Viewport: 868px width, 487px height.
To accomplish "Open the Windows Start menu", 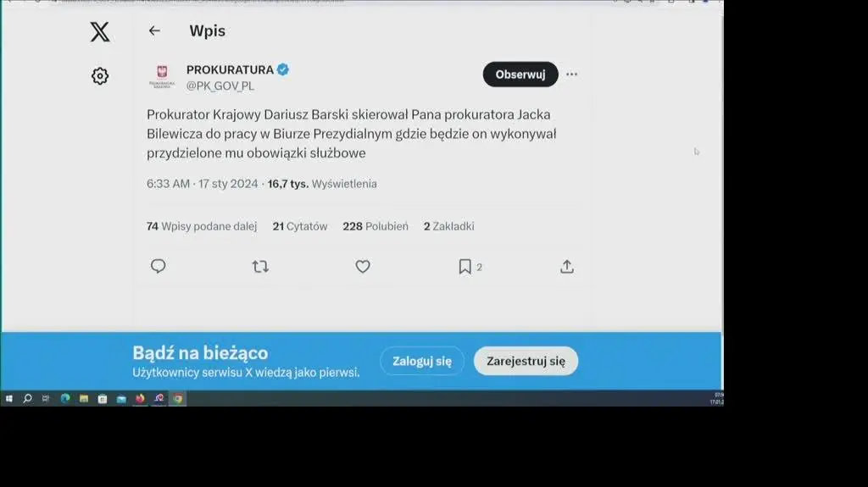I will point(9,399).
